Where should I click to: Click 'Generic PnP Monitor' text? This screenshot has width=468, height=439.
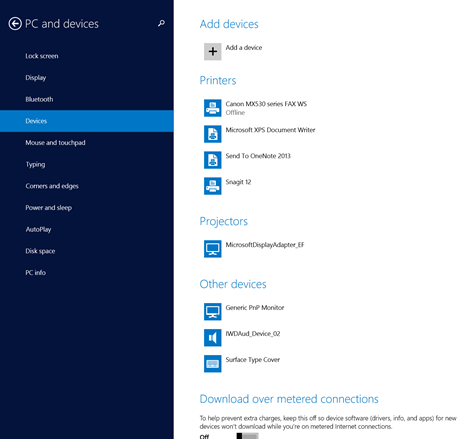255,308
